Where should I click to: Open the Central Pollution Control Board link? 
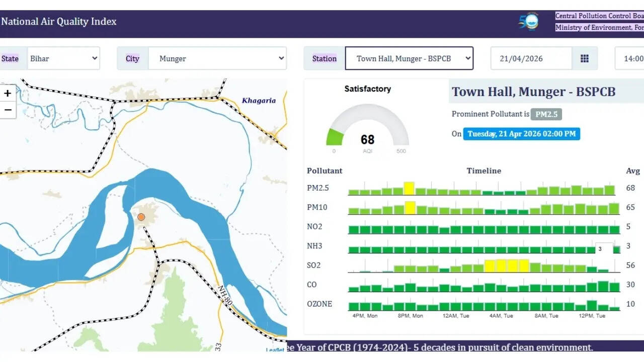pos(598,16)
